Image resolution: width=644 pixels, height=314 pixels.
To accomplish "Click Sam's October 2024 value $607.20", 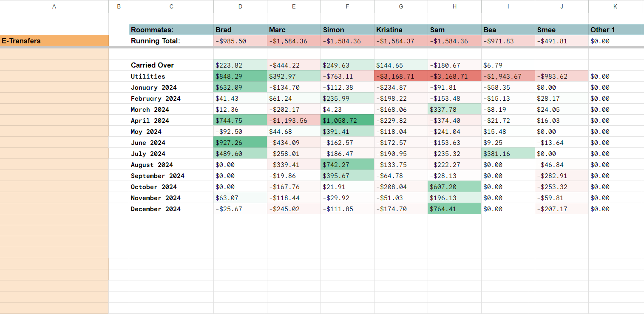I will (x=454, y=187).
